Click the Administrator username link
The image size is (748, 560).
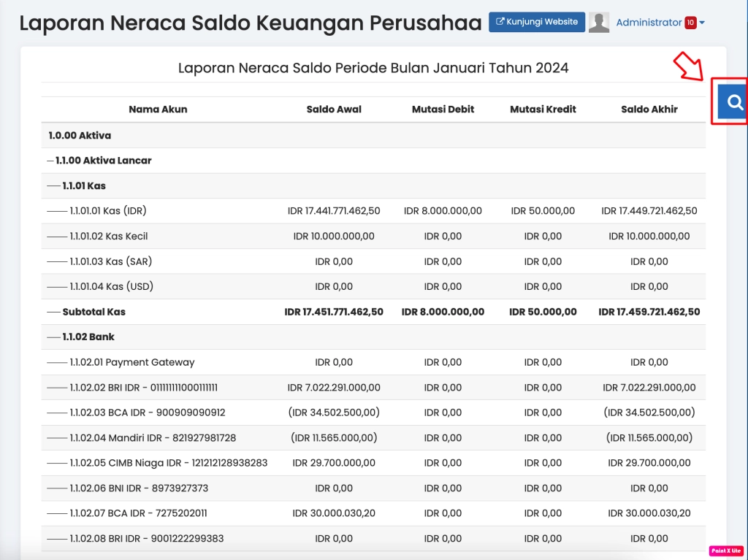649,23
